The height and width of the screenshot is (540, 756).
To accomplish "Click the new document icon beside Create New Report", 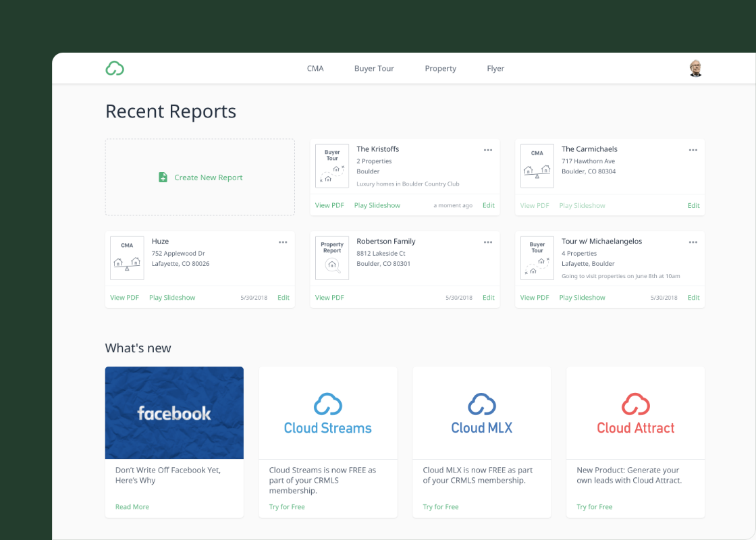I will 163,178.
